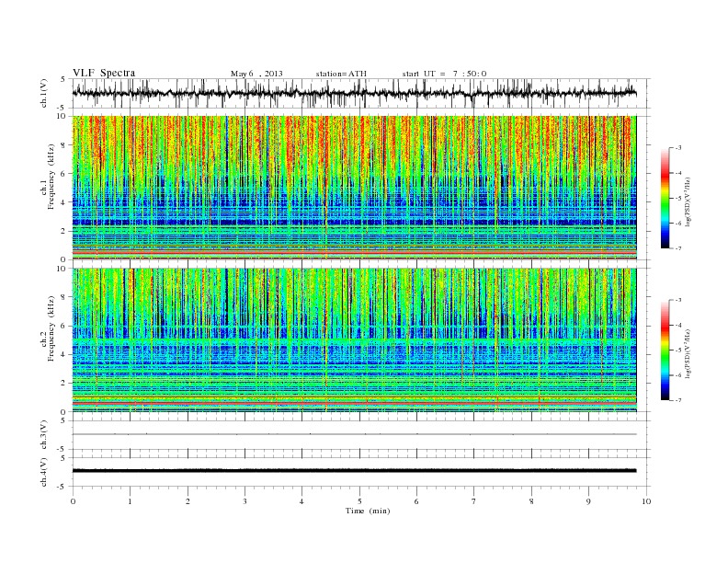728x563 pixels.
Task: Select the "ch.3(V)" axis label
Action: pyautogui.click(x=44, y=435)
